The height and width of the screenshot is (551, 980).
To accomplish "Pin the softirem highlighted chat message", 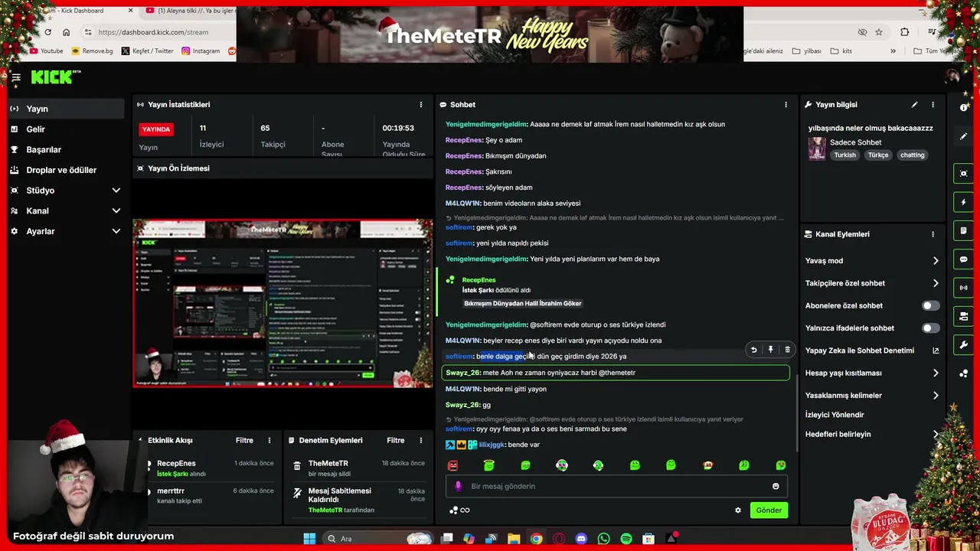I will pos(770,350).
